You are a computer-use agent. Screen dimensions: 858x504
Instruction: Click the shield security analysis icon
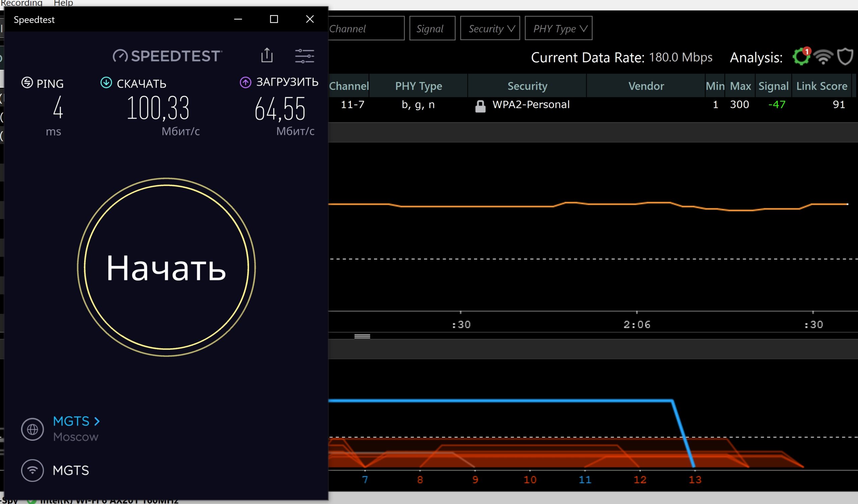845,57
